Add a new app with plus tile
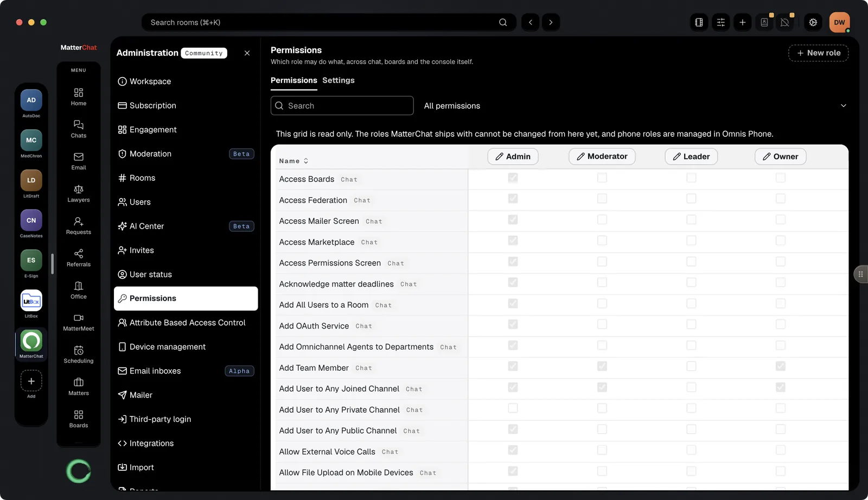868x500 pixels. [x=31, y=381]
